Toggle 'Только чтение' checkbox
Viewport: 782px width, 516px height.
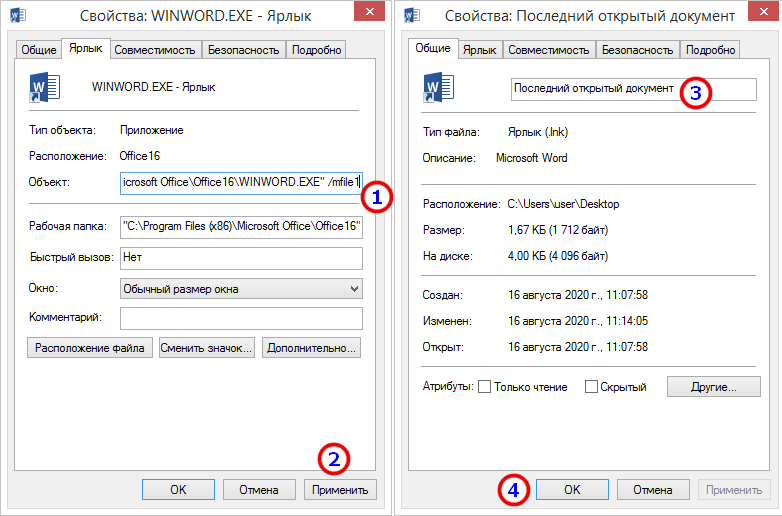pyautogui.click(x=484, y=387)
